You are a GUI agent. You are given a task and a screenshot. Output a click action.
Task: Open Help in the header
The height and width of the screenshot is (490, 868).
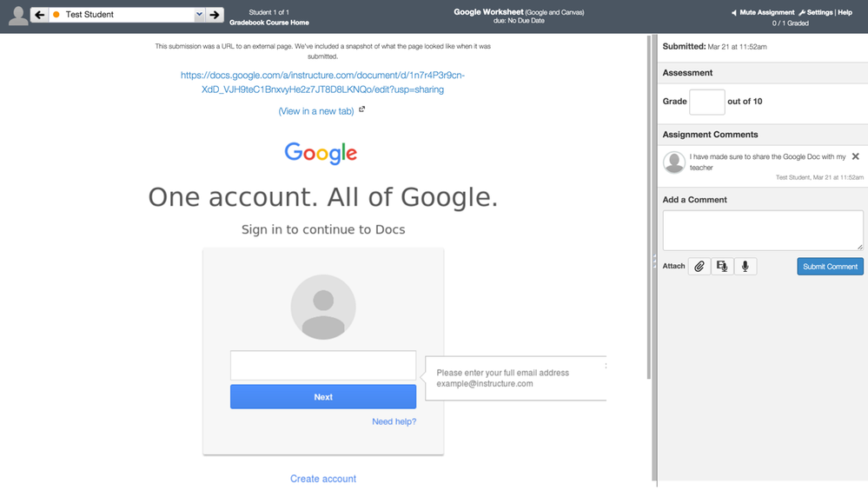[845, 12]
